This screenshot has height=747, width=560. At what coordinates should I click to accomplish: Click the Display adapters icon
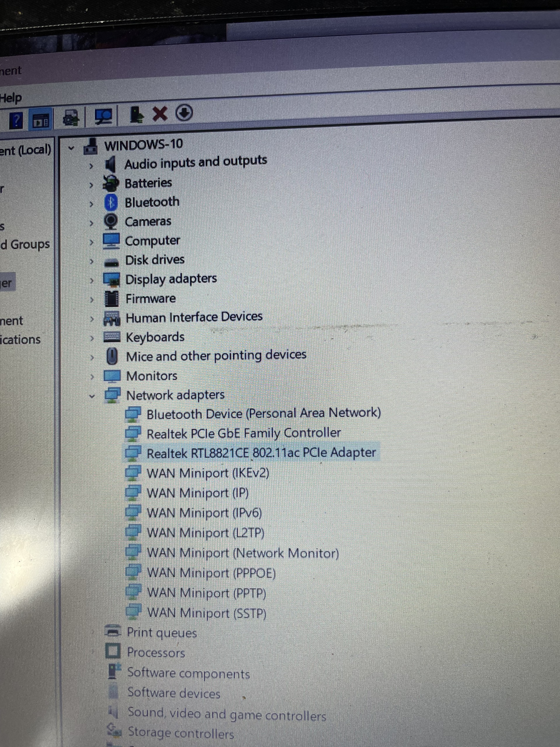tap(111, 280)
